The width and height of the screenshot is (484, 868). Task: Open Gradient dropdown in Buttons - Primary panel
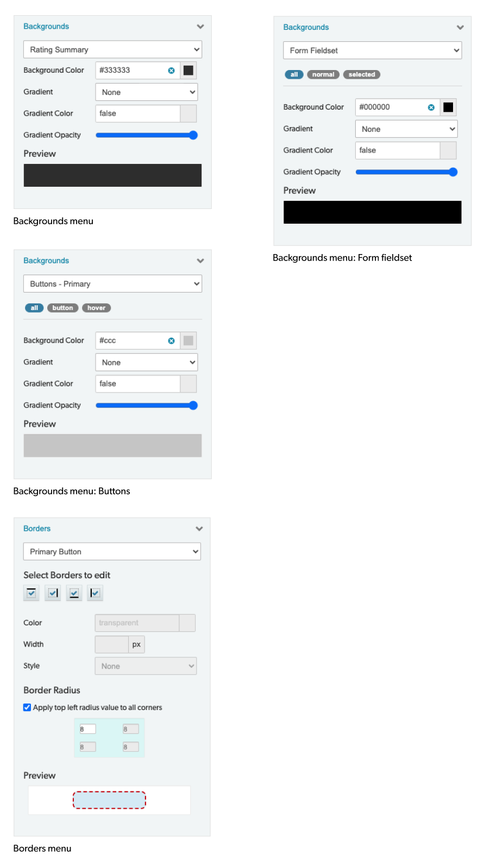[x=146, y=363]
